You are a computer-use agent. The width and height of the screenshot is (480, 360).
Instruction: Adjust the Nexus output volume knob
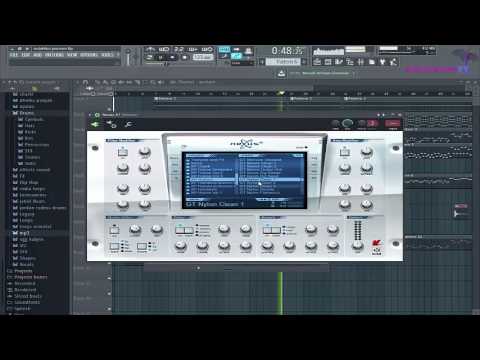point(357,245)
